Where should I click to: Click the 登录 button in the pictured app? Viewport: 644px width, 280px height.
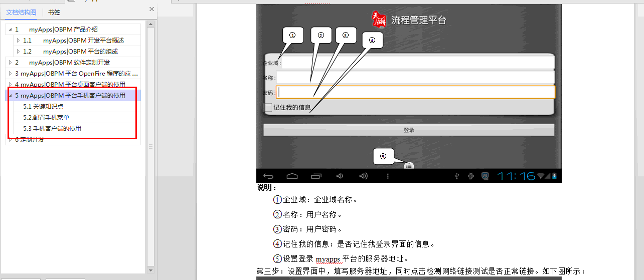[x=409, y=130]
